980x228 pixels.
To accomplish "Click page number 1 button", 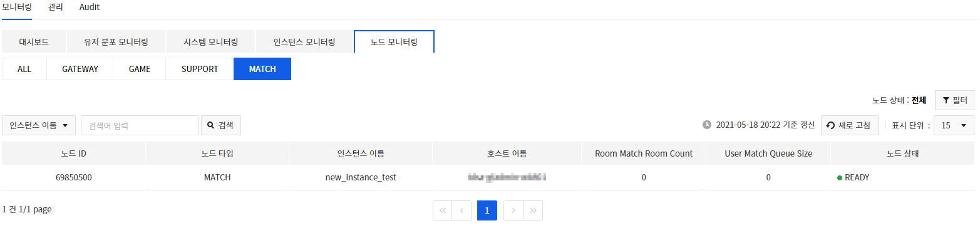I will 487,210.
